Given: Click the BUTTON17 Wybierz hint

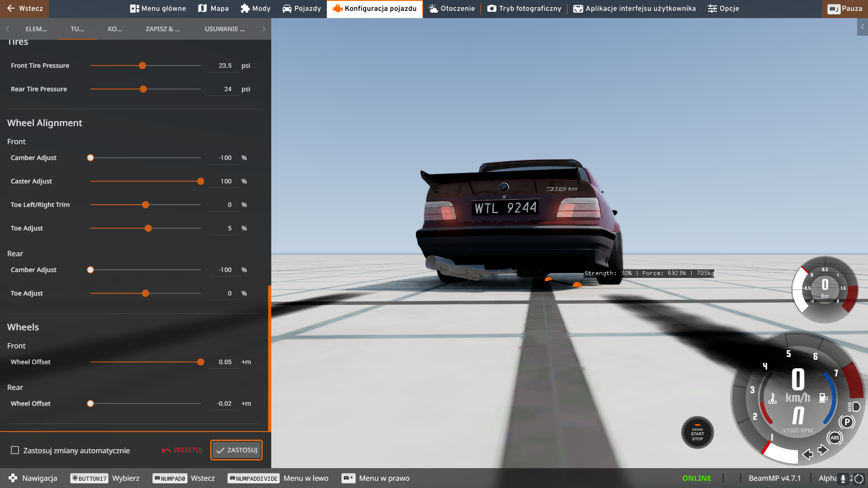Looking at the screenshot, I should [105, 478].
